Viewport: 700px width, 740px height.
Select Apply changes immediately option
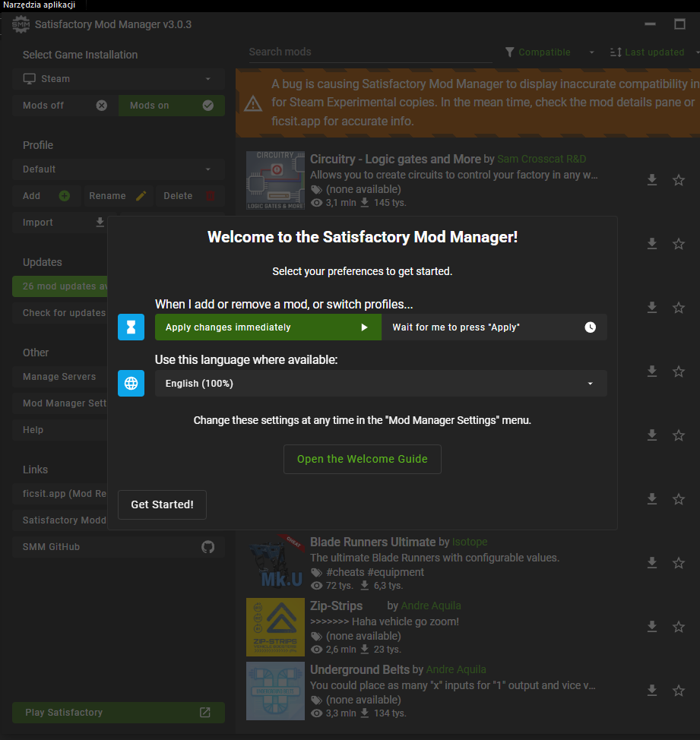point(268,327)
